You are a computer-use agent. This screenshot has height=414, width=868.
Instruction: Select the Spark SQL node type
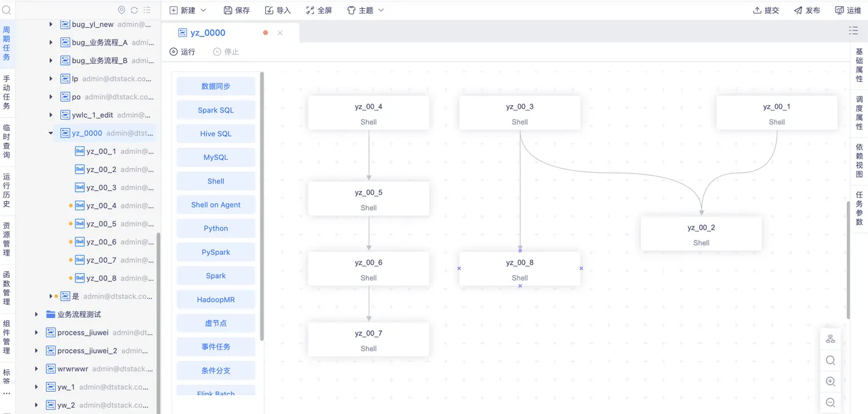(x=216, y=110)
